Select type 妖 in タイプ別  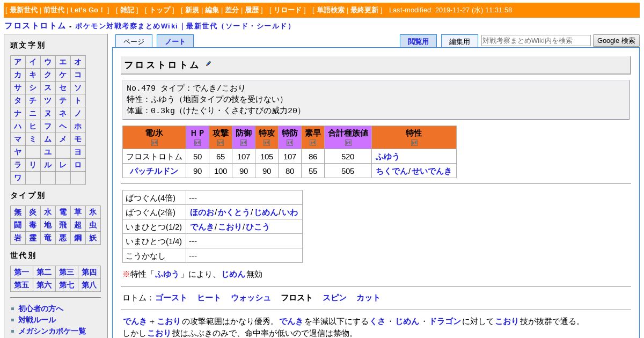point(93,238)
